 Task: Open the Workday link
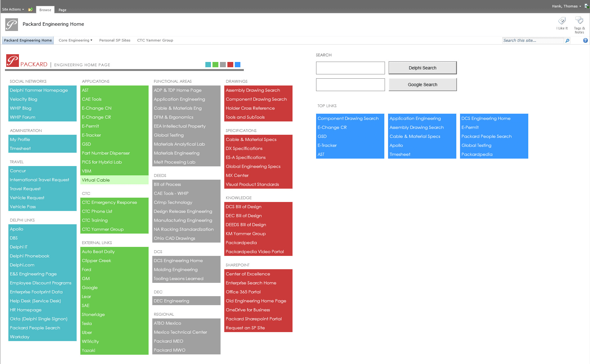pos(20,337)
